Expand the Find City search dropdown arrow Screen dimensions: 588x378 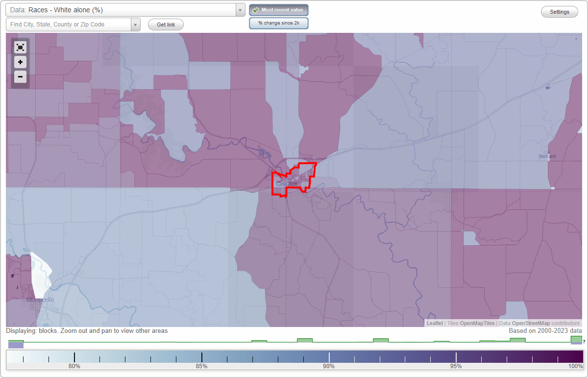click(x=137, y=24)
